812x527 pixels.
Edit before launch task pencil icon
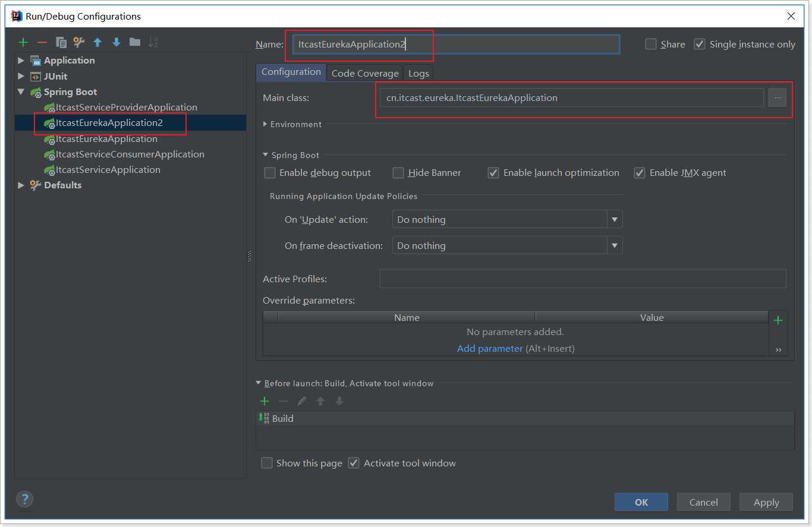click(x=302, y=401)
